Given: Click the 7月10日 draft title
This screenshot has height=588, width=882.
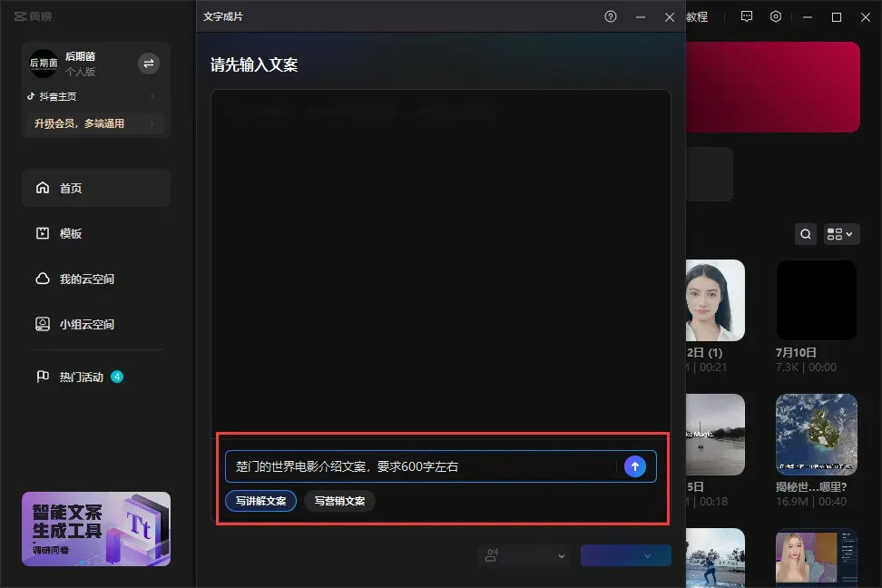Looking at the screenshot, I should click(796, 353).
